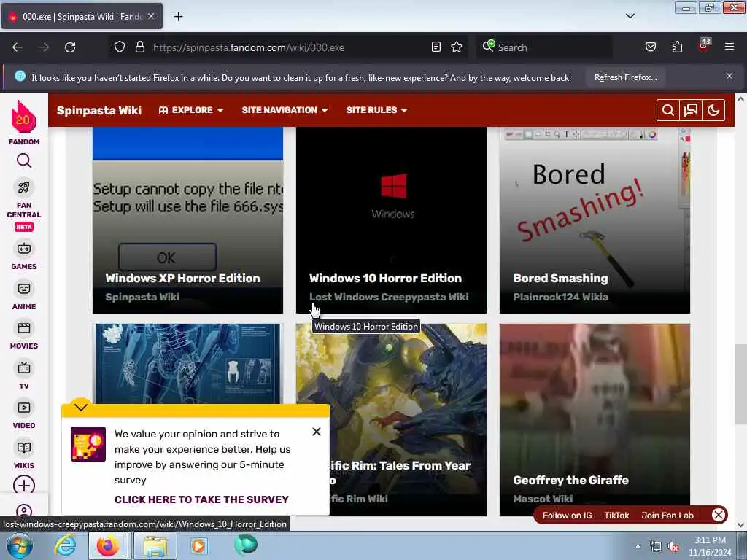The width and height of the screenshot is (747, 560).
Task: Expand the SITE NAVIGATION dropdown
Action: click(x=285, y=110)
